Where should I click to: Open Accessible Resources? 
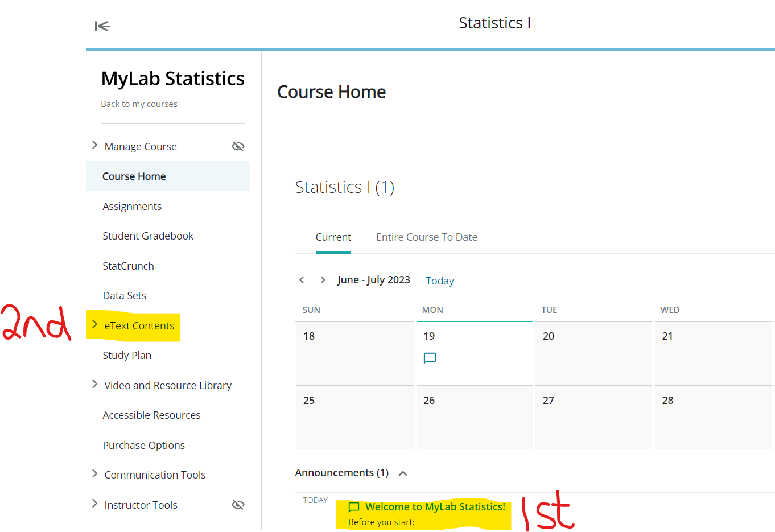click(151, 415)
